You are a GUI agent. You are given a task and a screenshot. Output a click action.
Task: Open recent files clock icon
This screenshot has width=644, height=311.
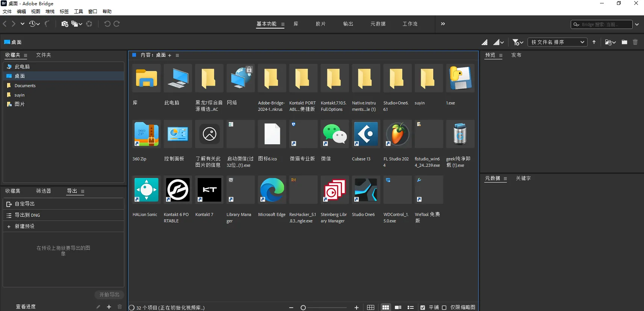[x=34, y=24]
